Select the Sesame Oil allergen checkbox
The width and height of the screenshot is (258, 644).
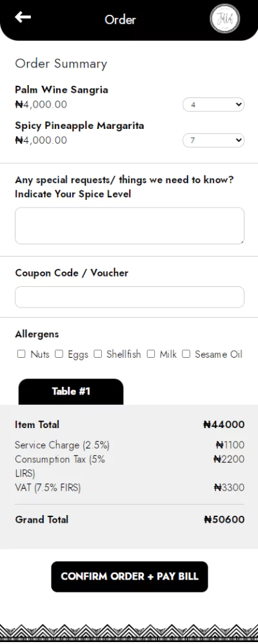[x=186, y=354]
